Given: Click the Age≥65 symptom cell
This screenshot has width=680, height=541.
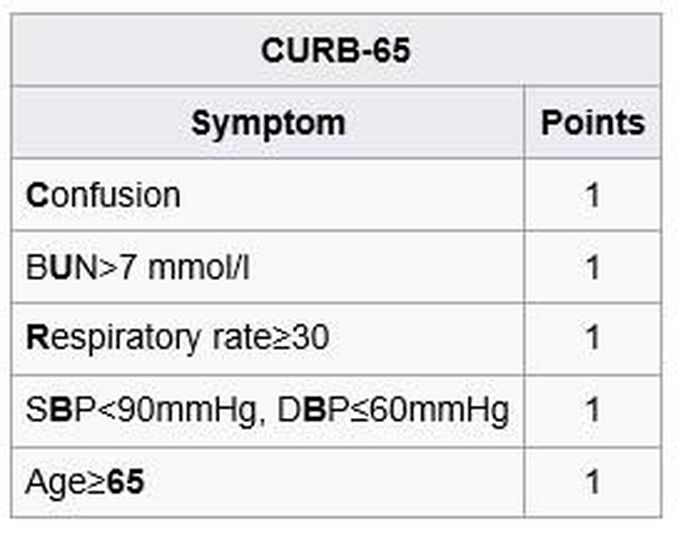Looking at the screenshot, I should tap(85, 482).
